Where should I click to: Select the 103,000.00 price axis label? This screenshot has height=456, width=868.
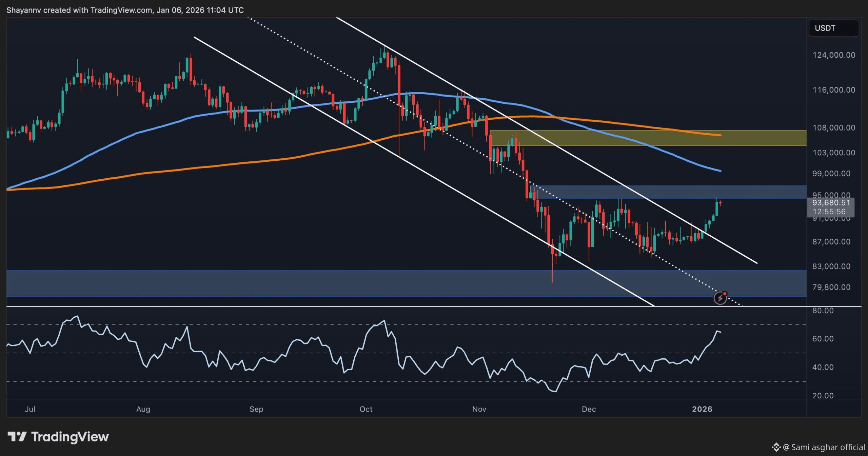834,153
